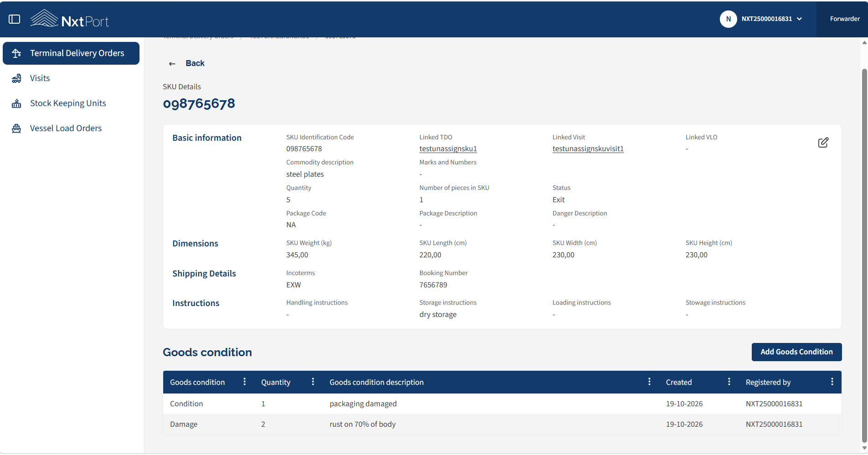Click the edit pencil icon for SKU details

(823, 143)
